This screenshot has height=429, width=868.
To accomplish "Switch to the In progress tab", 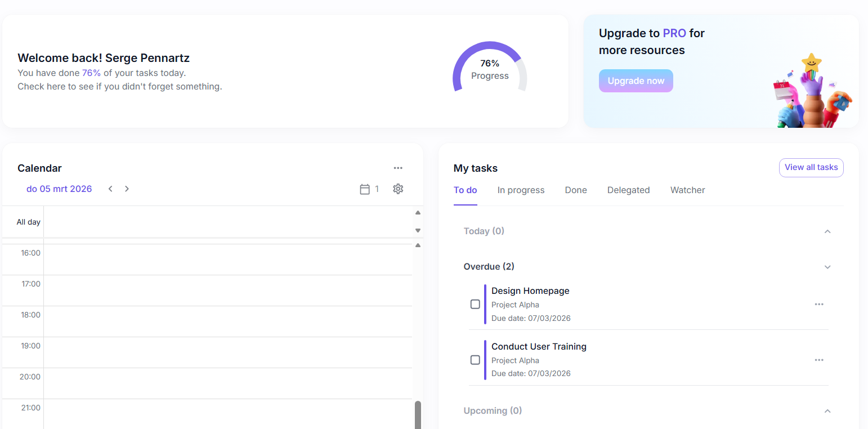I will tap(521, 190).
